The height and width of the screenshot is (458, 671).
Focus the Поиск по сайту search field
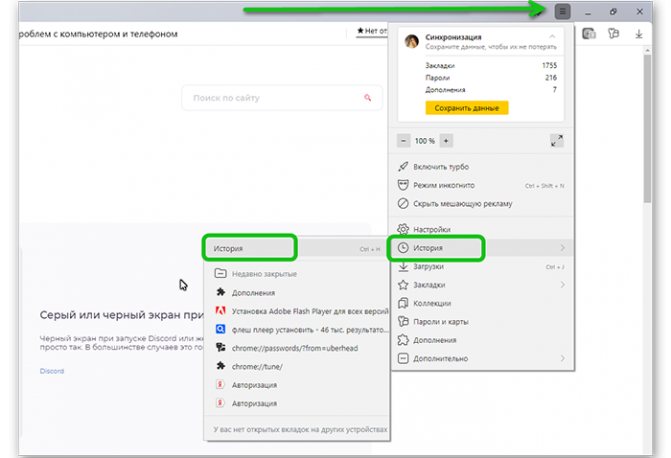tap(282, 98)
